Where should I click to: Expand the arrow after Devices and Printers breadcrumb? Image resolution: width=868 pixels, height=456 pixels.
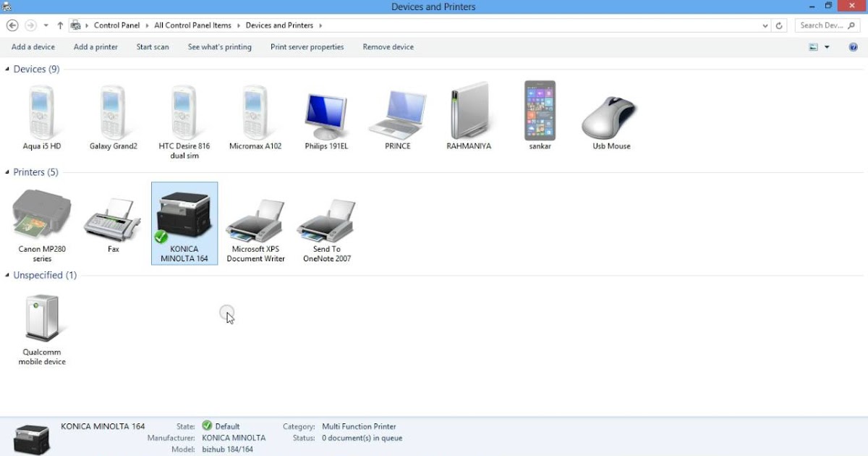320,25
